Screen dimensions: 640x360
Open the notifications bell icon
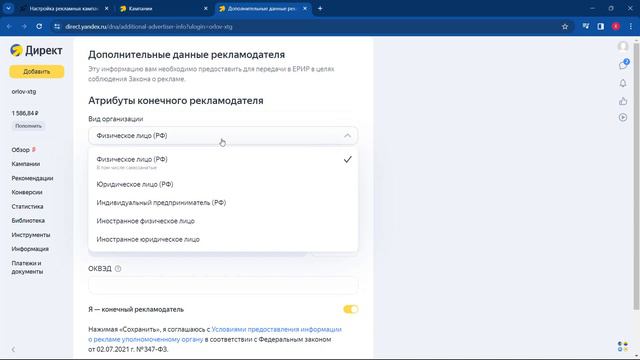pyautogui.click(x=623, y=83)
